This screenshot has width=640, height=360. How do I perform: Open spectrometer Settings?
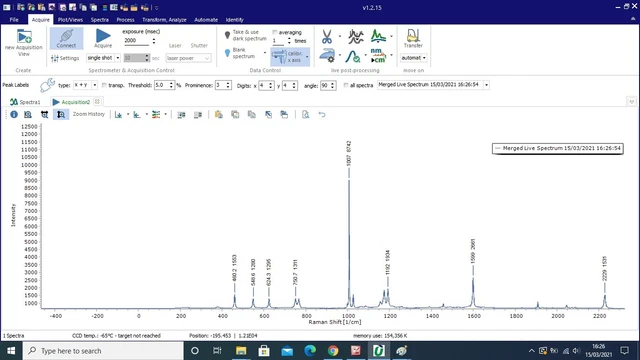[x=65, y=58]
